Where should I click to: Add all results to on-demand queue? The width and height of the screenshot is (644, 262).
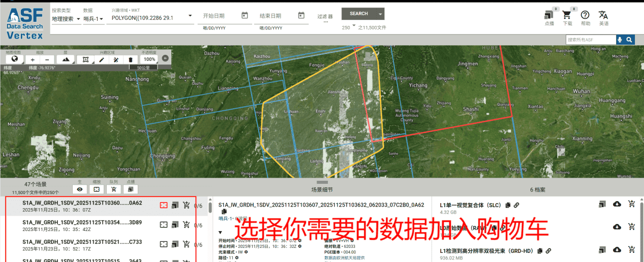[x=131, y=189]
